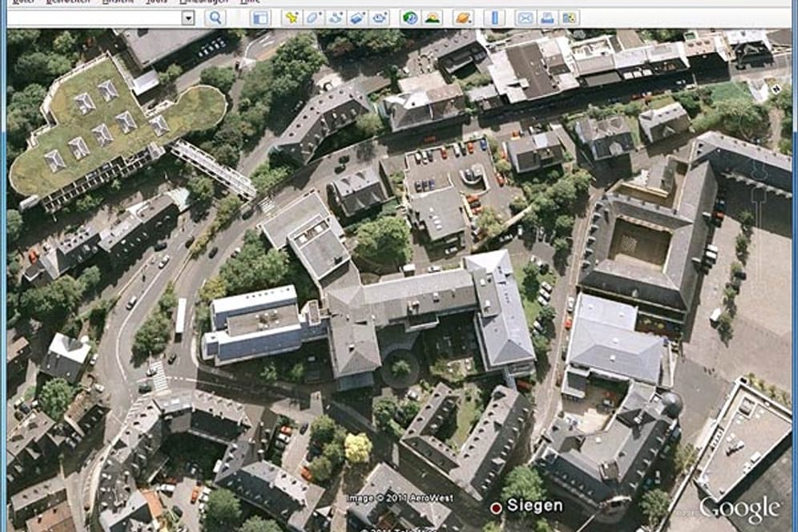Image resolution: width=798 pixels, height=532 pixels.
Task: Open the search field dropdown arrow
Action: point(188,18)
